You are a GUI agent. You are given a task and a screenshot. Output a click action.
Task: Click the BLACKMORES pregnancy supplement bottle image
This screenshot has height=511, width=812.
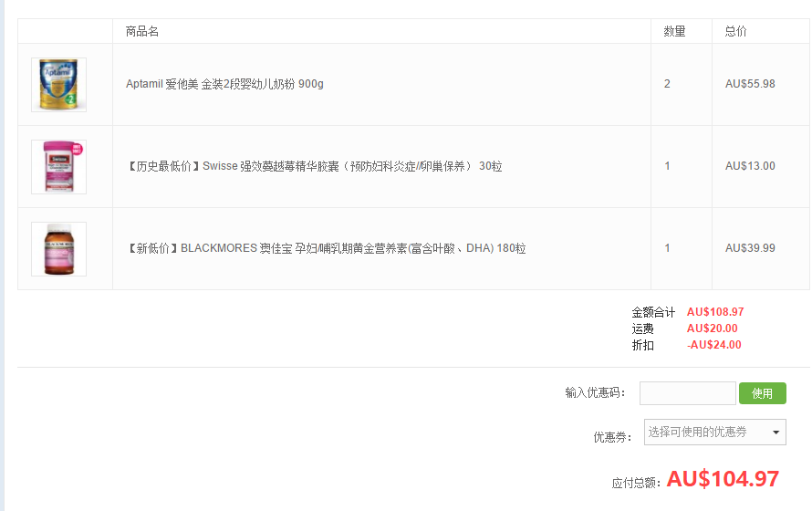(58, 249)
